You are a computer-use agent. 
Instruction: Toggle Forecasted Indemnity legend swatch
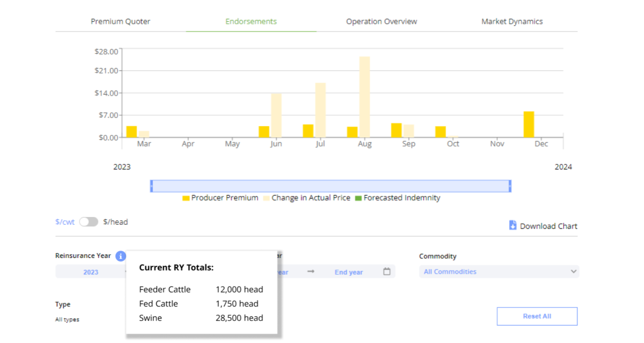coord(359,198)
